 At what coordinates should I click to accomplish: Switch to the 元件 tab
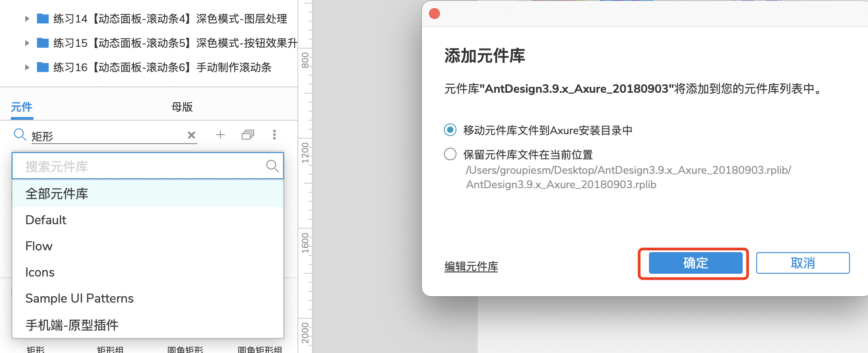click(22, 107)
